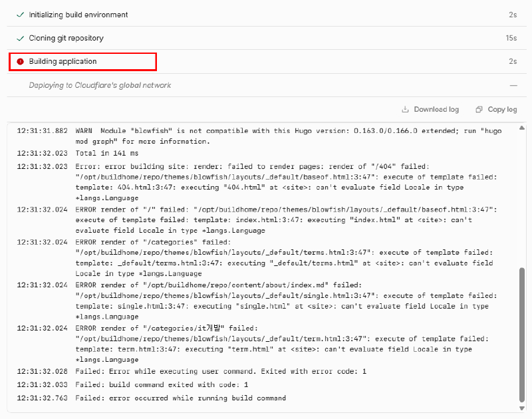
Task: Click the Download log button
Action: coord(430,109)
